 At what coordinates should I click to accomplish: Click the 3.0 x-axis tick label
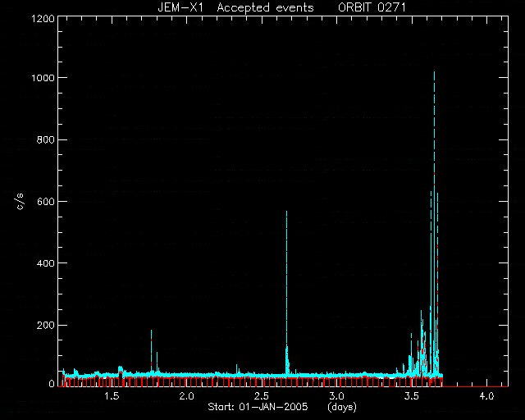pos(336,396)
